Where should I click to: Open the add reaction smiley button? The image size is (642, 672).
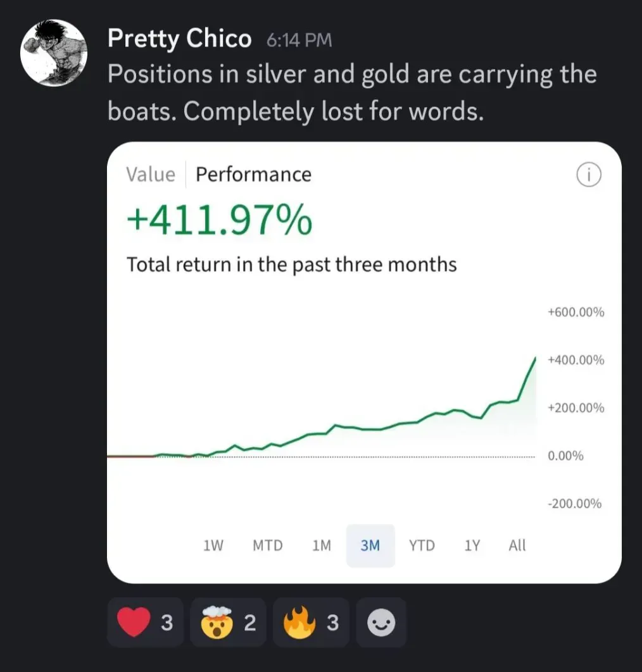click(382, 623)
